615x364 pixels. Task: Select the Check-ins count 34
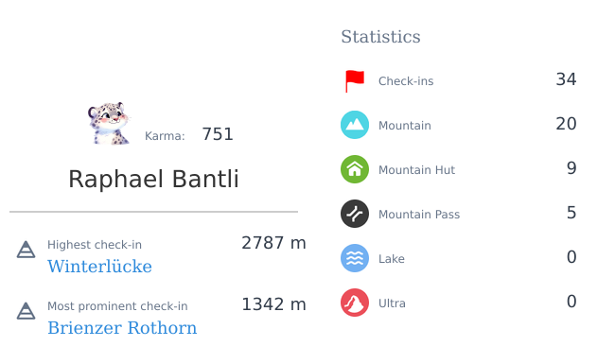pos(566,79)
